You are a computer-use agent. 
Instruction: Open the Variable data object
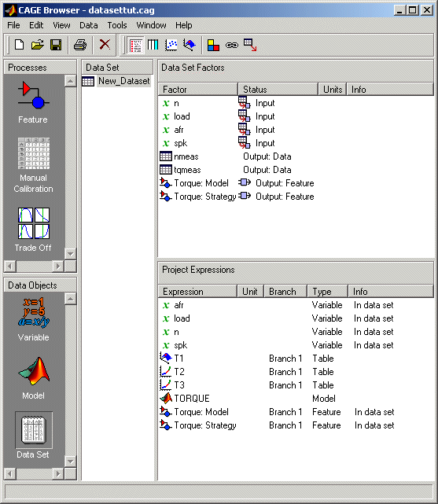point(34,312)
